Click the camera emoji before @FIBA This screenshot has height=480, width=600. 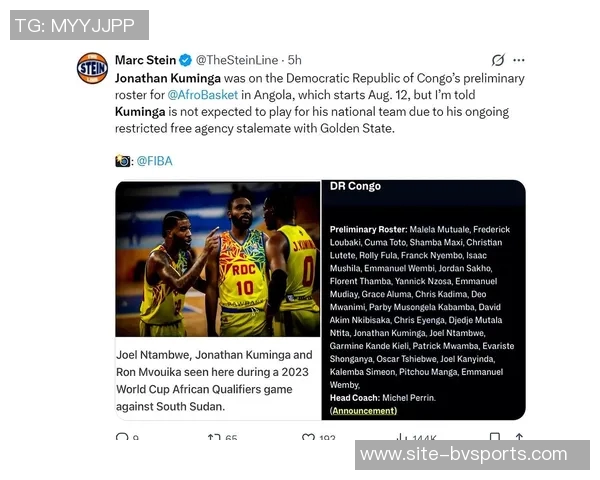click(x=122, y=161)
